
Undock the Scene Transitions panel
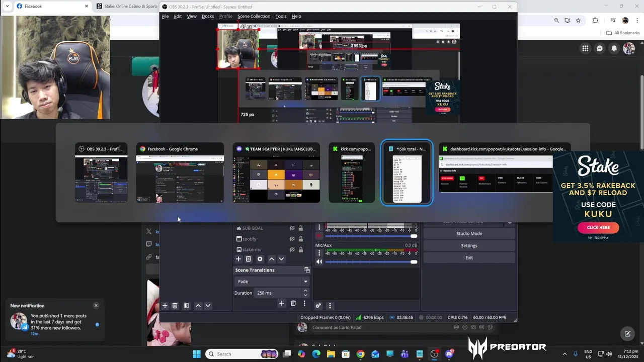point(307,270)
